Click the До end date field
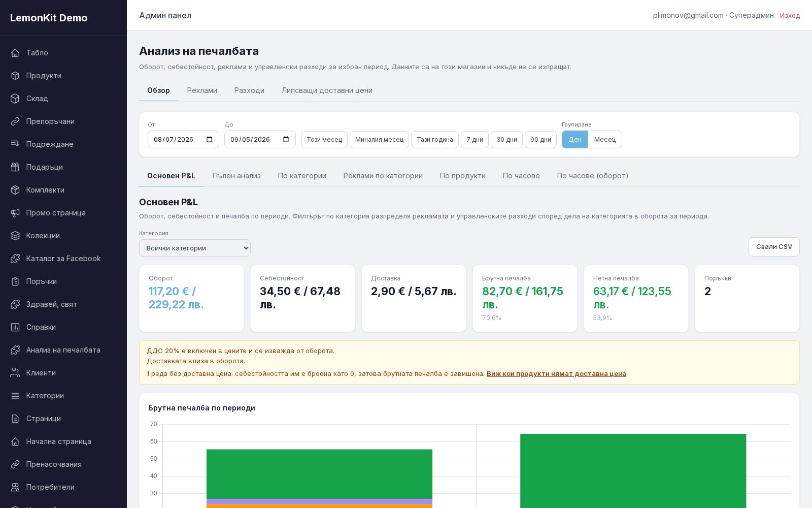812x508 pixels. [x=260, y=140]
